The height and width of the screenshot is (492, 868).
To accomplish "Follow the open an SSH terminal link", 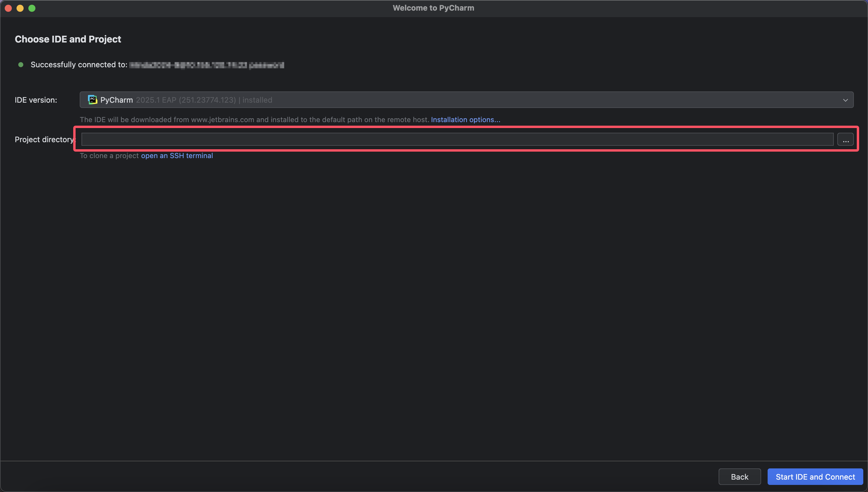I will point(177,156).
